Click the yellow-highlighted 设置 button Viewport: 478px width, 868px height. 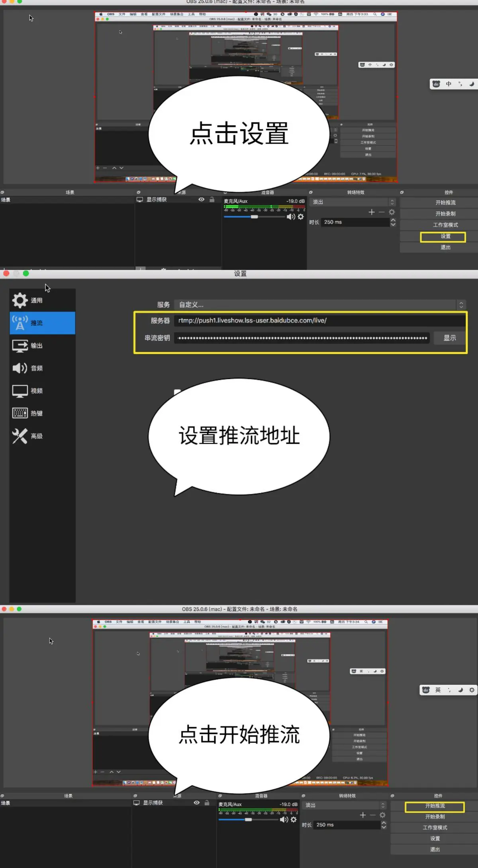[443, 236]
